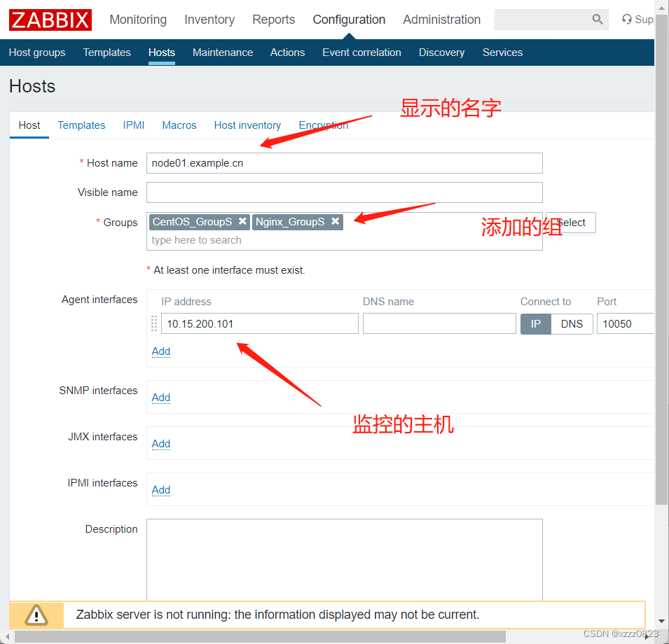Go to Services submenu
The width and height of the screenshot is (669, 644).
[x=502, y=52]
